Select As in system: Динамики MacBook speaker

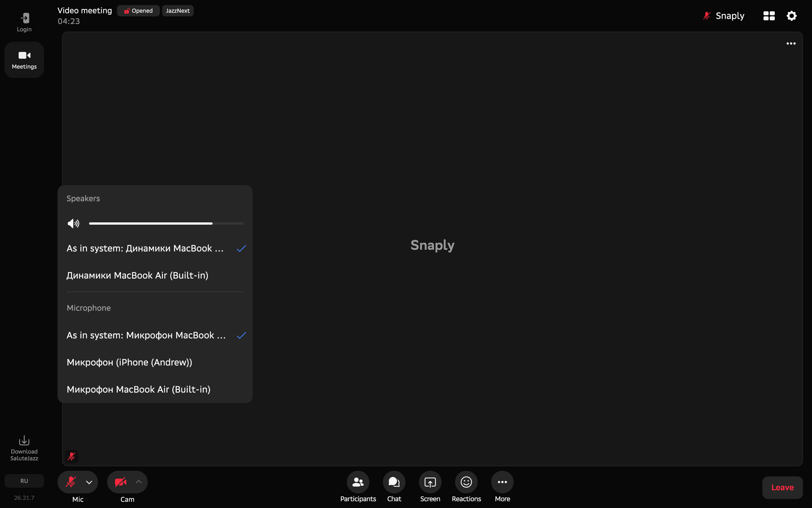pos(155,248)
